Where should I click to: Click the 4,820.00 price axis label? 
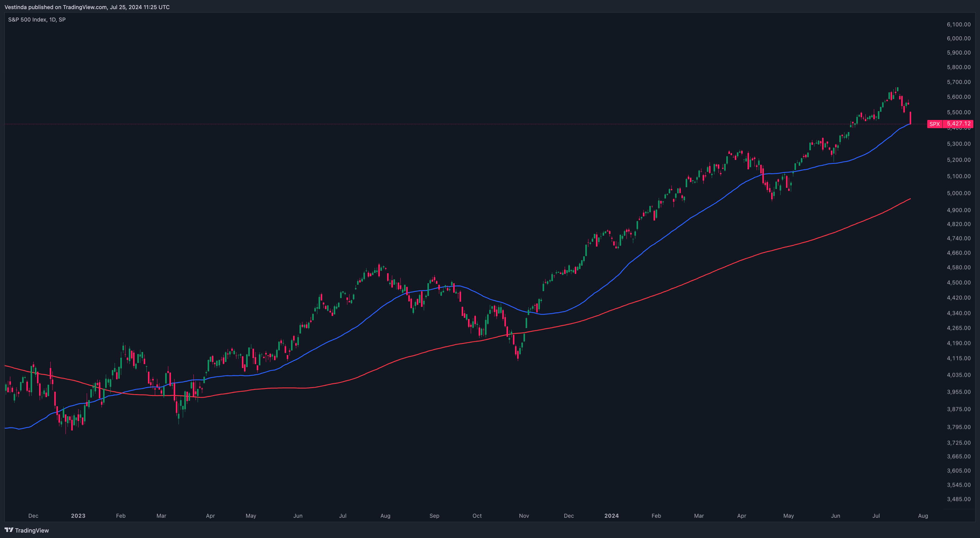pos(958,224)
